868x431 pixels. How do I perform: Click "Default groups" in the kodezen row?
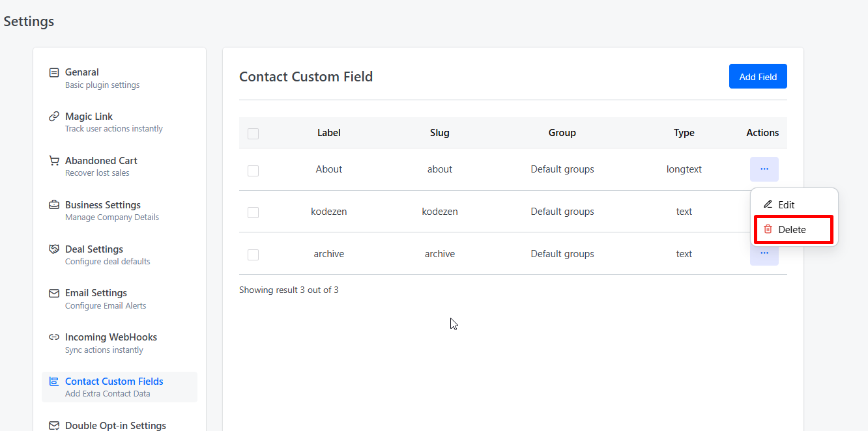pyautogui.click(x=562, y=212)
